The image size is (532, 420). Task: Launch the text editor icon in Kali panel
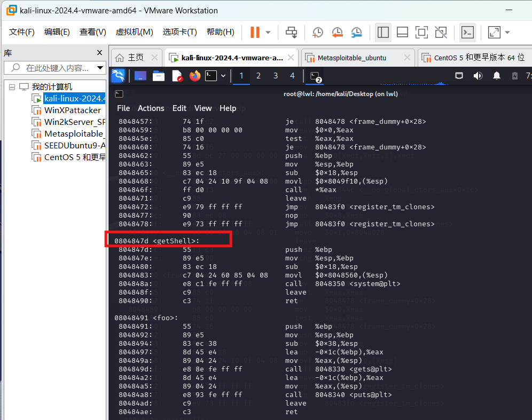177,76
